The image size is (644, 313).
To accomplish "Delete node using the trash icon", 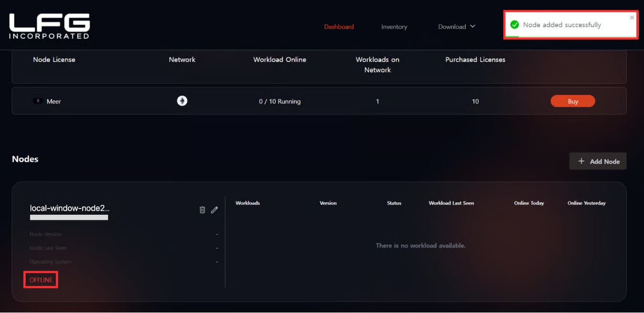I will pos(202,210).
